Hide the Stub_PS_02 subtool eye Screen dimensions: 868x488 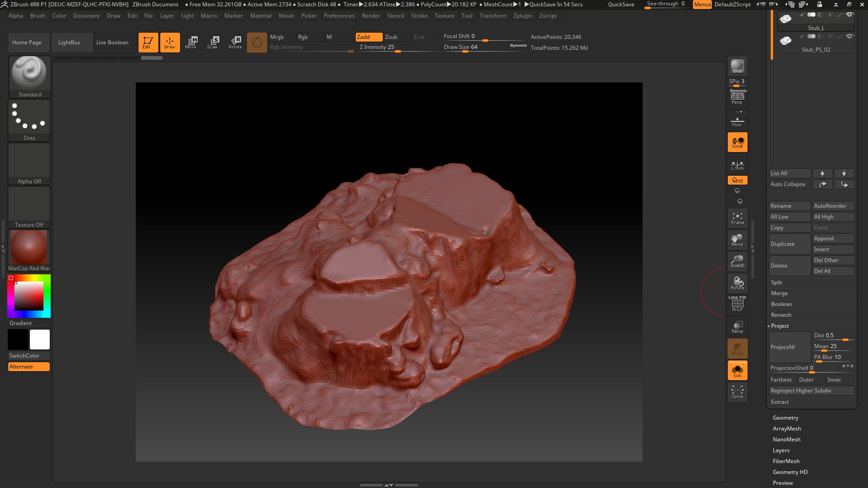click(850, 36)
